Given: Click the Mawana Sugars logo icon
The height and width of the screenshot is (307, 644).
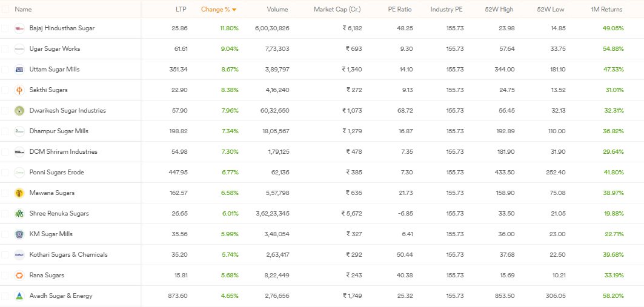Looking at the screenshot, I should [19, 193].
